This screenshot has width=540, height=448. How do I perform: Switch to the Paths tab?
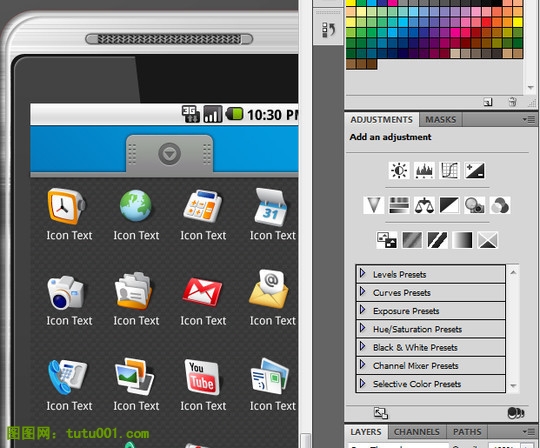[467, 432]
